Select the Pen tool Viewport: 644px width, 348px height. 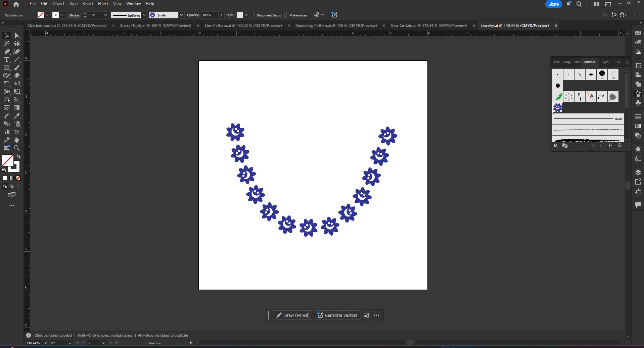(7, 51)
